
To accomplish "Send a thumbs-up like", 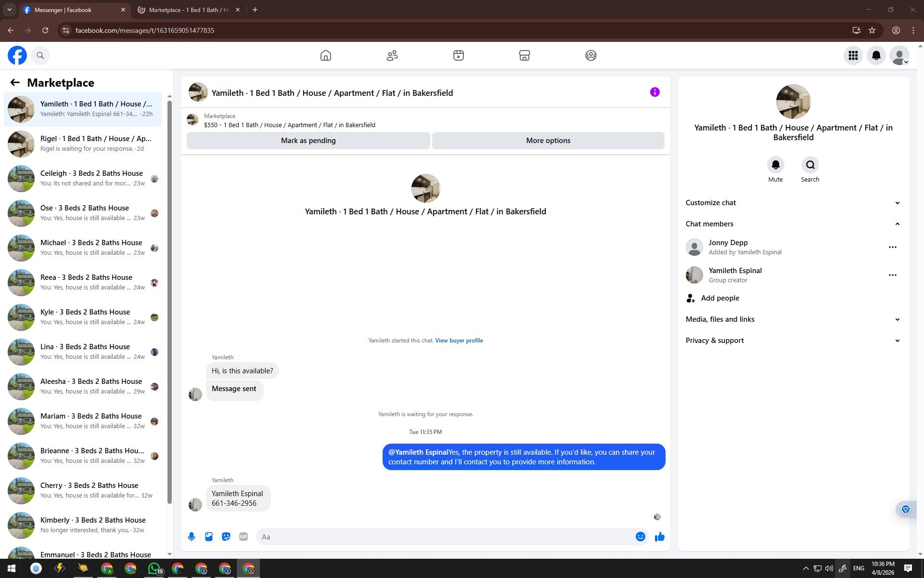I will click(x=659, y=537).
